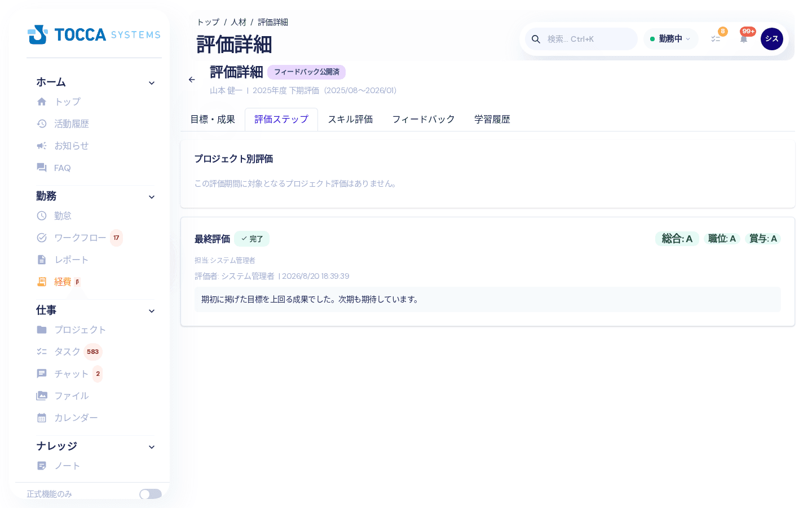The image size is (812, 508).
Task: Click the トップ breadcrumb link
Action: click(208, 22)
